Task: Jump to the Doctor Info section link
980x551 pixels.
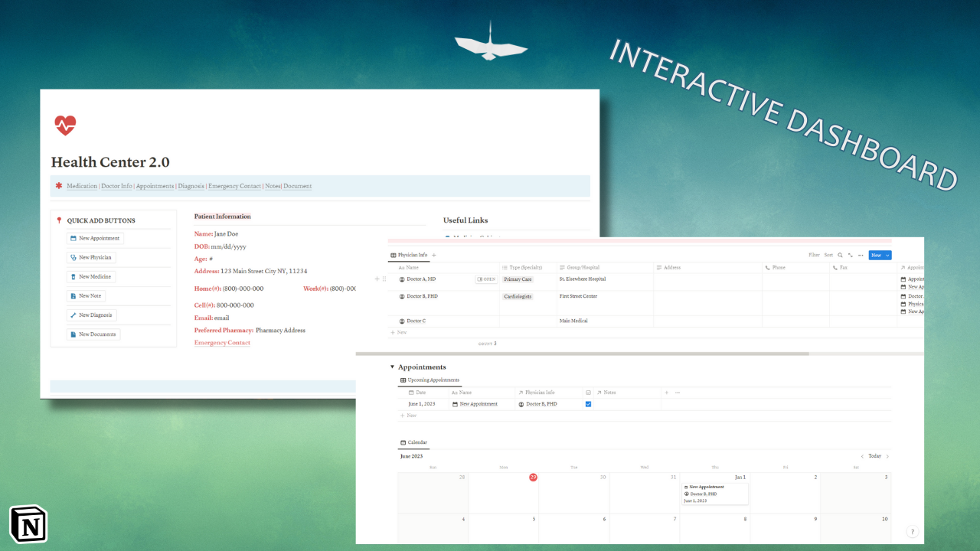Action: point(116,186)
